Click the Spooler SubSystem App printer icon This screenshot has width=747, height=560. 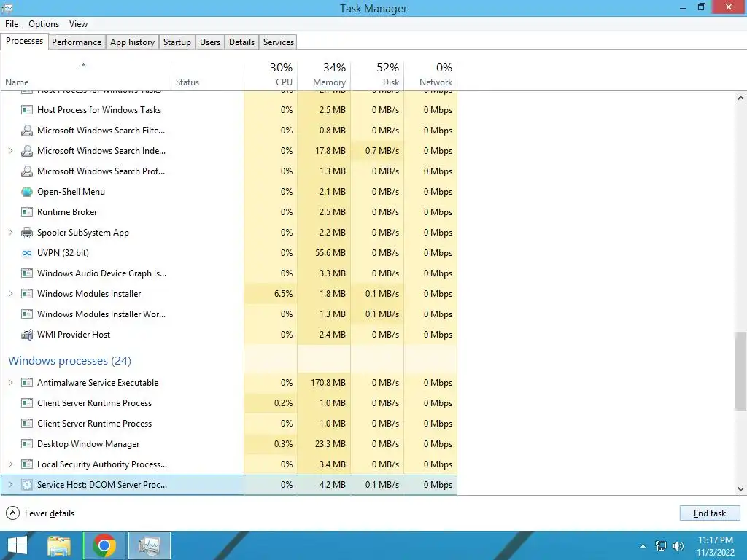[27, 233]
